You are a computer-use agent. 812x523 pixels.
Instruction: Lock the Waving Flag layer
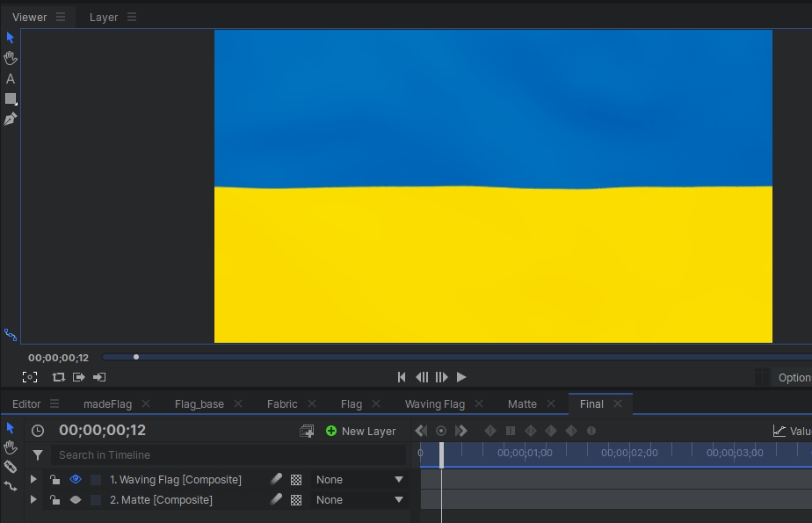click(x=54, y=480)
